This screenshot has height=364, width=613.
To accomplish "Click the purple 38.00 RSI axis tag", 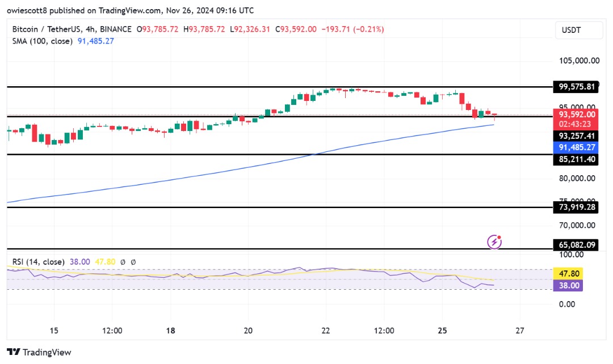I will [x=569, y=286].
